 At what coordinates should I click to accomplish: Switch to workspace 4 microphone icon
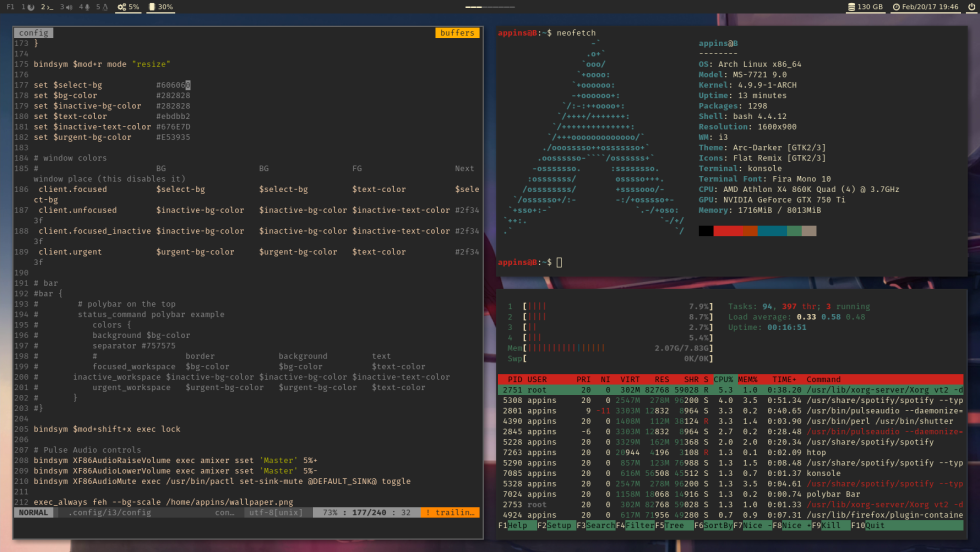point(84,7)
